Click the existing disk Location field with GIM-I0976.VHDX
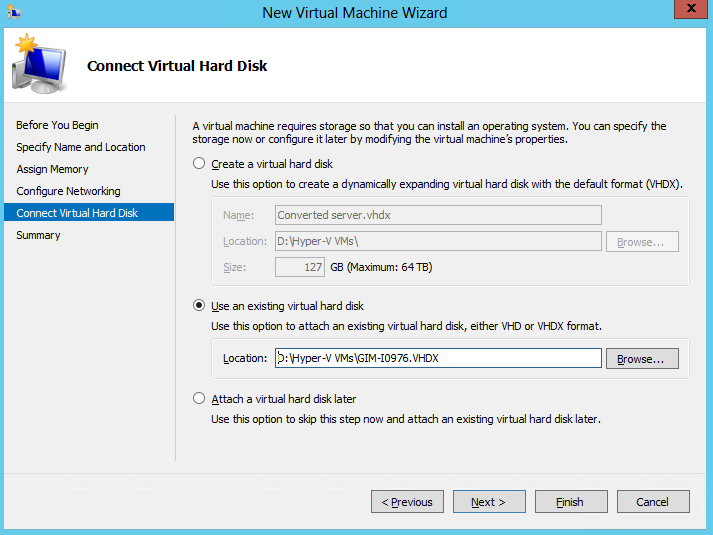 [x=438, y=358]
